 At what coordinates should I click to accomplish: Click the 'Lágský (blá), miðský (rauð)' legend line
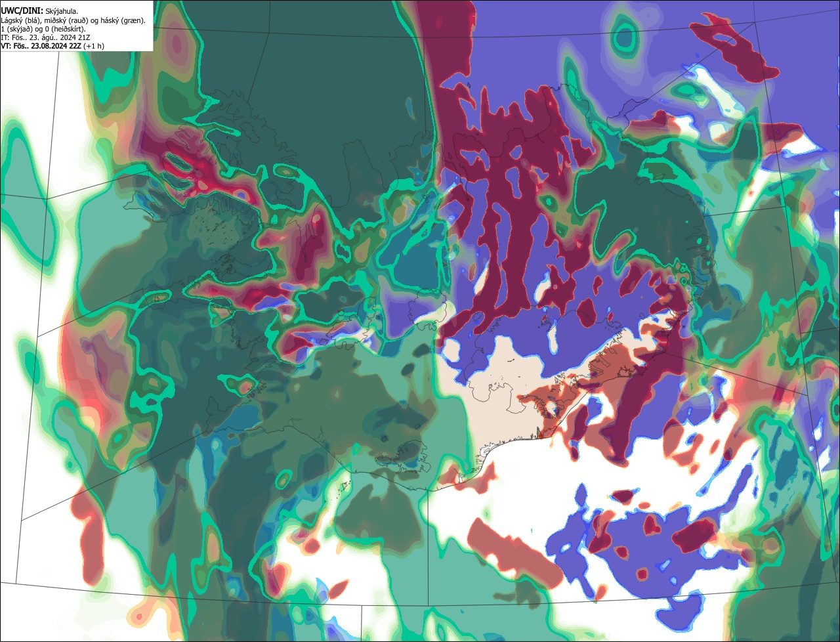[x=73, y=20]
